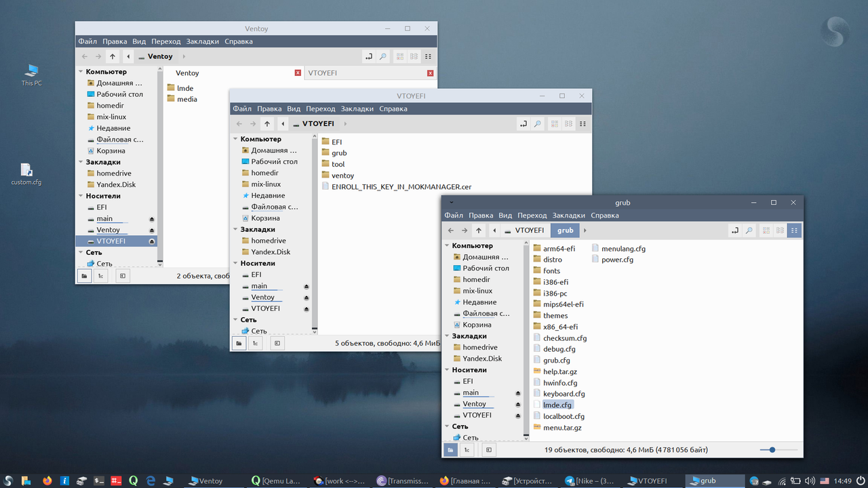
Task: Go up one folder in grub window
Action: 479,230
